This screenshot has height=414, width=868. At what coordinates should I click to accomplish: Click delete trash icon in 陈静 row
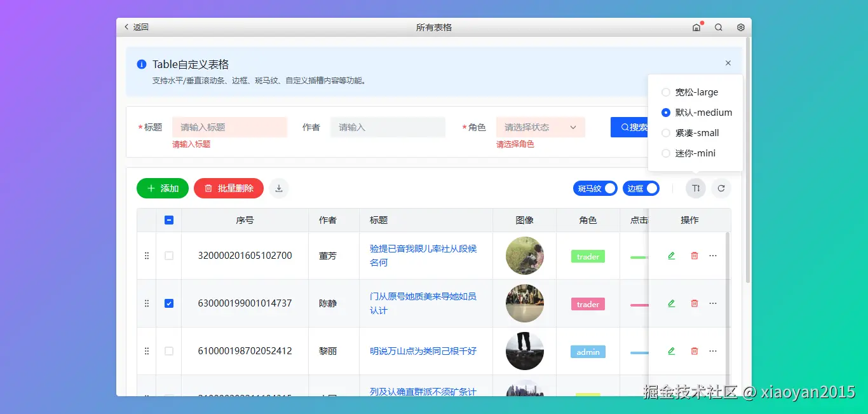[695, 303]
